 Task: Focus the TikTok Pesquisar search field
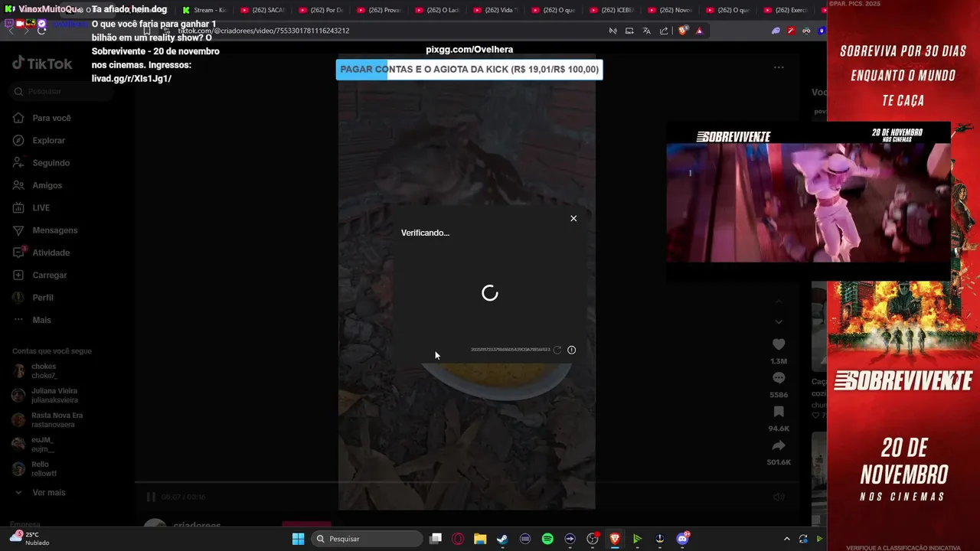pyautogui.click(x=61, y=92)
